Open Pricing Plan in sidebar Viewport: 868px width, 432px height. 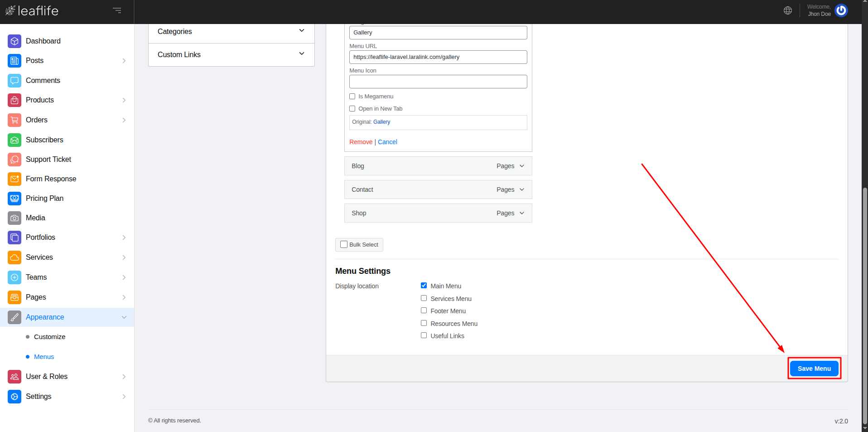(x=44, y=199)
